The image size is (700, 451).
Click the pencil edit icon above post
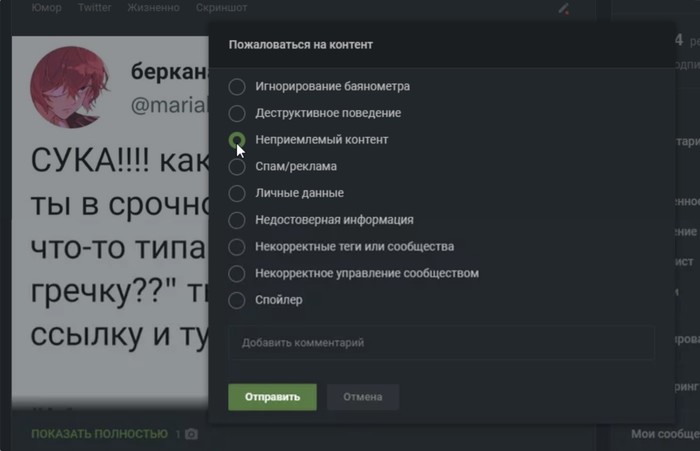(564, 8)
